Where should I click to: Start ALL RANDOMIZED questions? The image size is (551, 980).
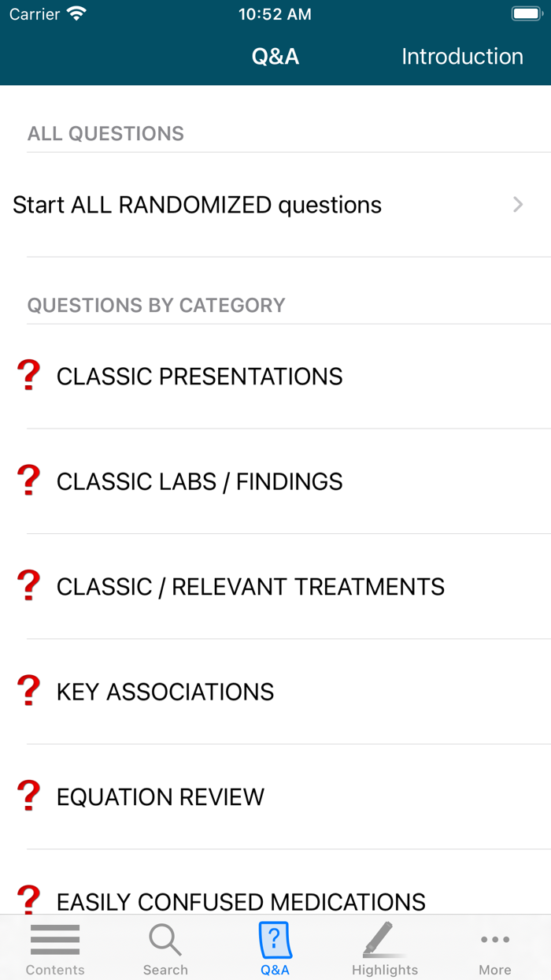click(197, 204)
